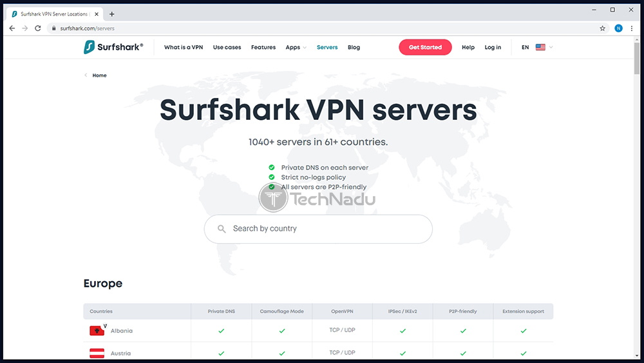The width and height of the screenshot is (644, 363).
Task: Click the back chevron beside Home
Action: tap(86, 75)
